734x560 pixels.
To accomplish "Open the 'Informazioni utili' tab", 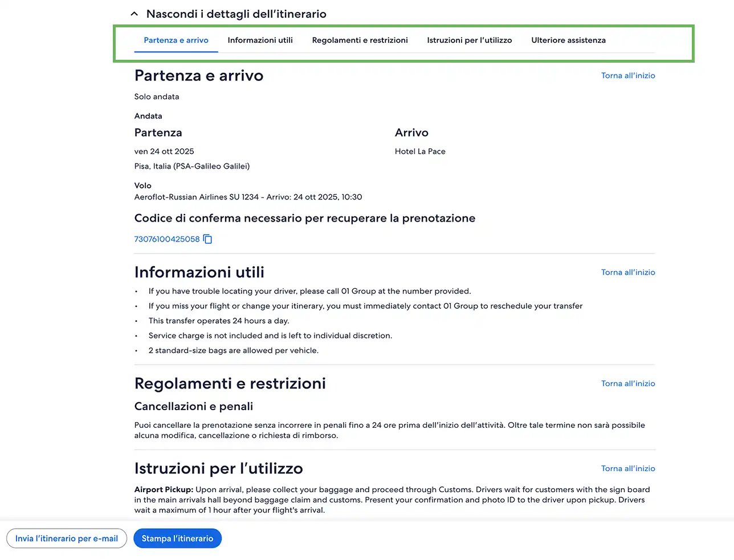I will coord(260,40).
